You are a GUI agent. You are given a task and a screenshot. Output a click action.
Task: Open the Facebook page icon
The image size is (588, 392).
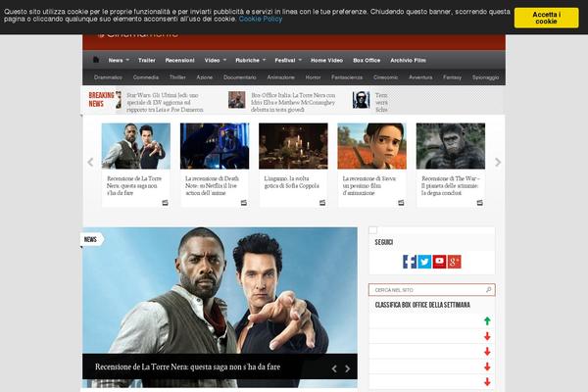point(410,262)
